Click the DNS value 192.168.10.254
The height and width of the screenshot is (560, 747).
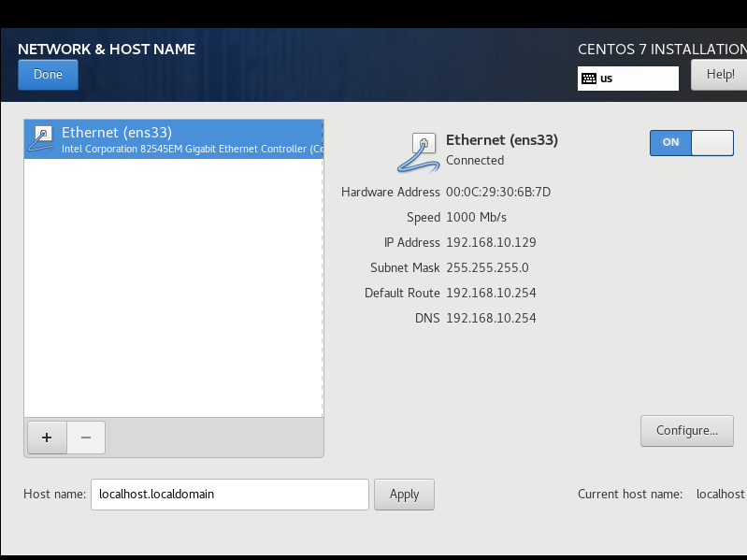coord(491,318)
